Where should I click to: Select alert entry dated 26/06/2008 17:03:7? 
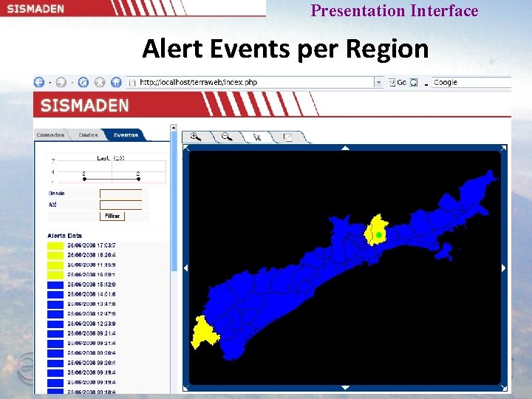[x=92, y=245]
